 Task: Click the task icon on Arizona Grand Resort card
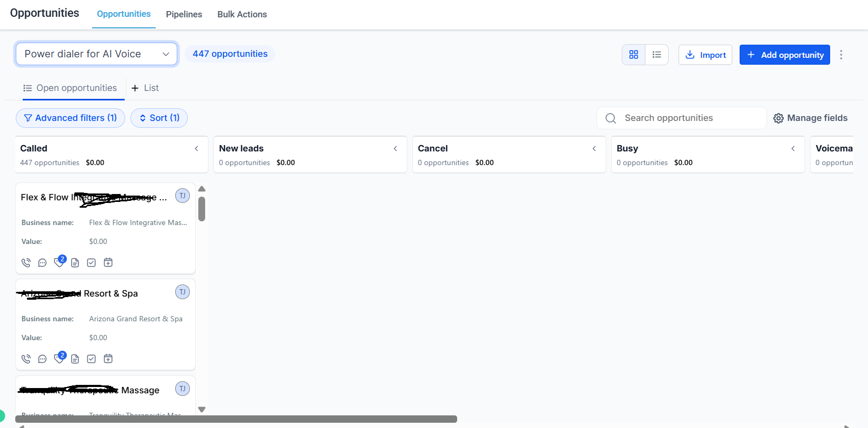[x=92, y=359]
